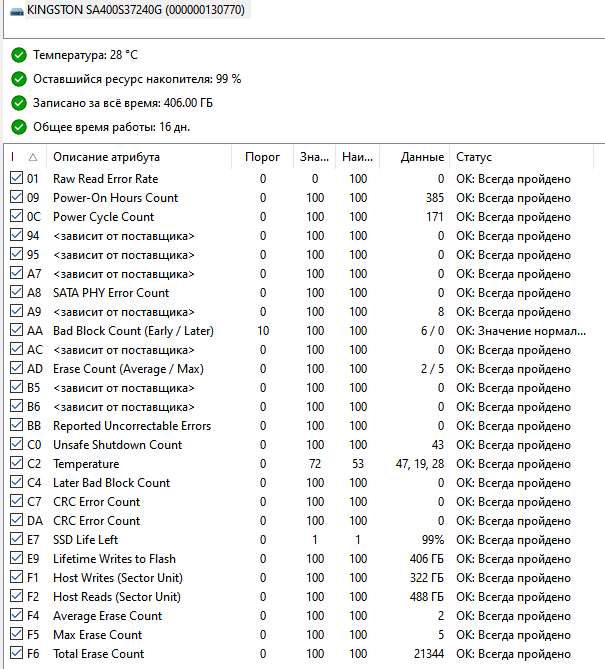Screen dimensions: 605x669
Task: Toggle checkbox for F1 Host Writes
Action: [16, 577]
